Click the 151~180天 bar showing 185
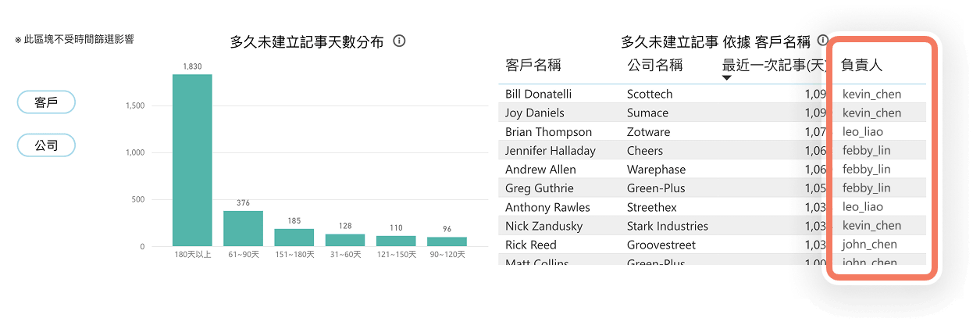The width and height of the screenshot is (980, 329). [x=294, y=238]
